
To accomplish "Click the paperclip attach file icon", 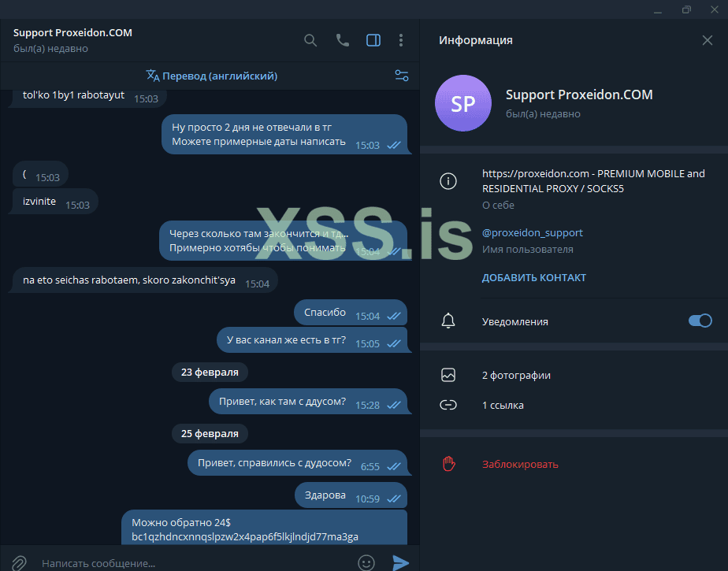I will 19,563.
